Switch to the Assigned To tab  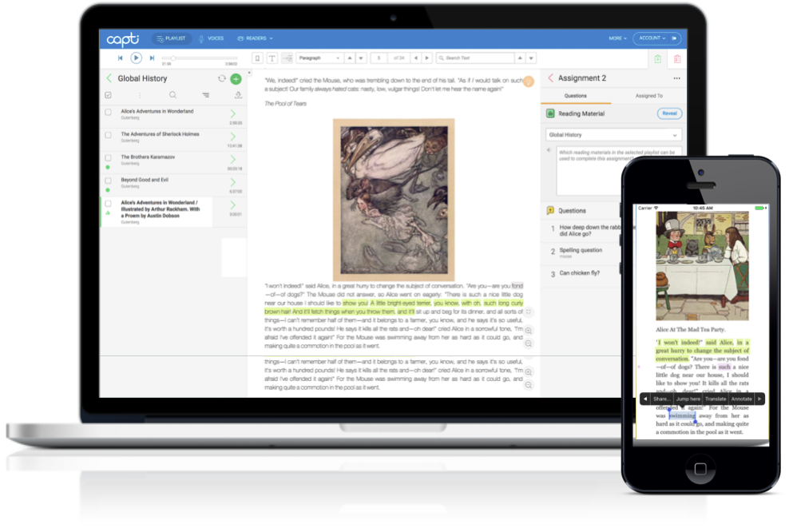[648, 96]
